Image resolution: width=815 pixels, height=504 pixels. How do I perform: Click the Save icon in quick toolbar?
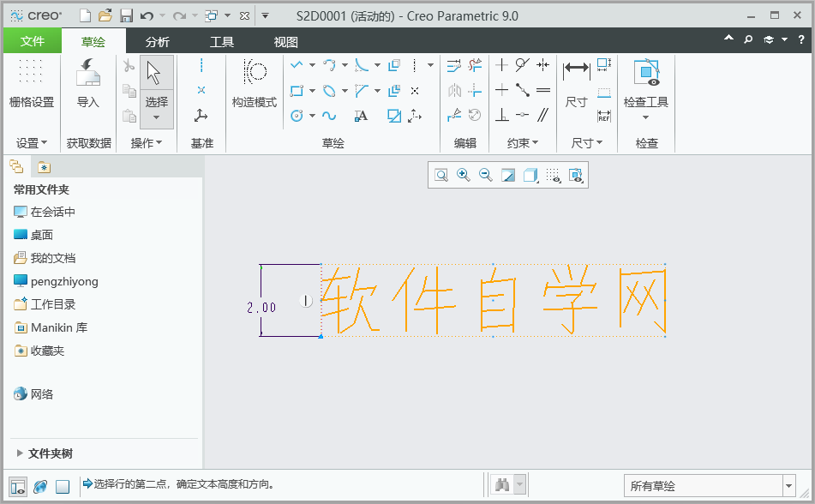126,15
